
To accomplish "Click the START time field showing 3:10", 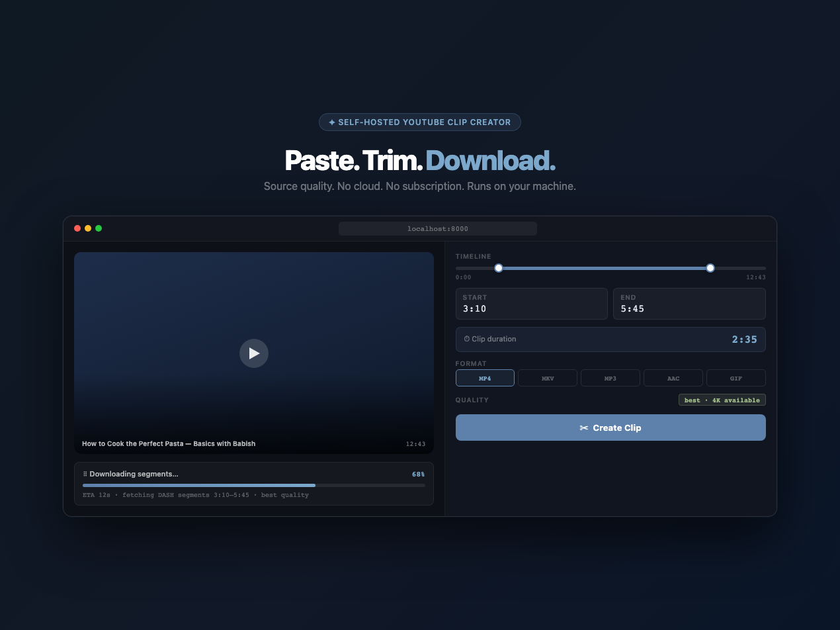I will 532,304.
